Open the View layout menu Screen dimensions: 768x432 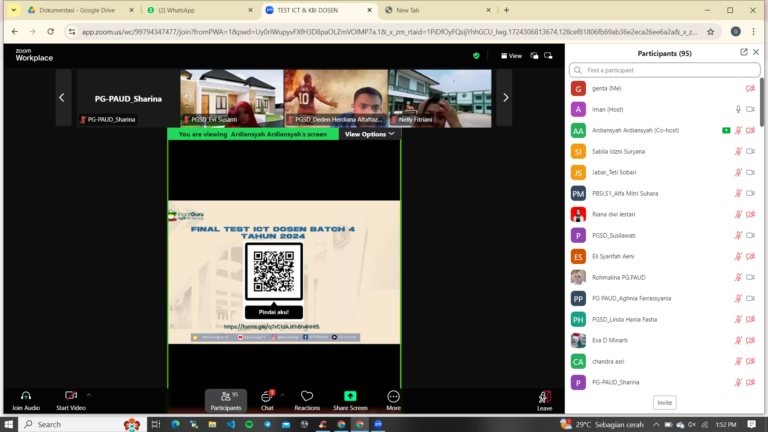click(x=511, y=56)
